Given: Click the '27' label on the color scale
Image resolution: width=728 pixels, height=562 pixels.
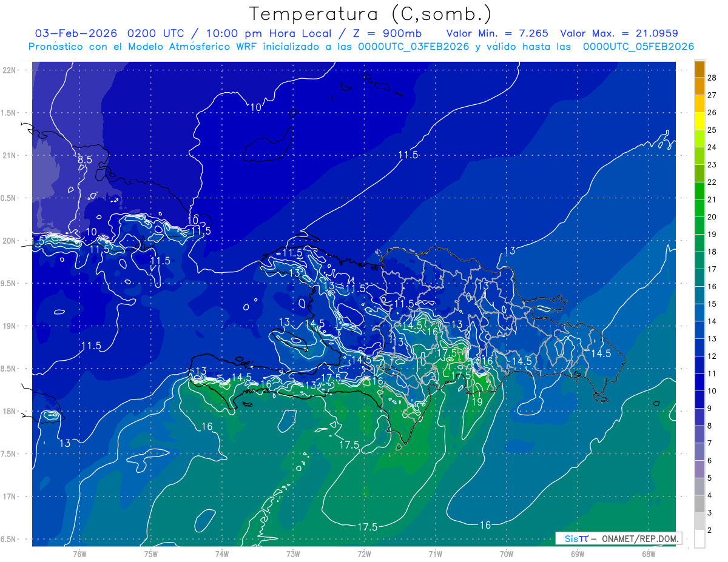Looking at the screenshot, I should click(712, 95).
